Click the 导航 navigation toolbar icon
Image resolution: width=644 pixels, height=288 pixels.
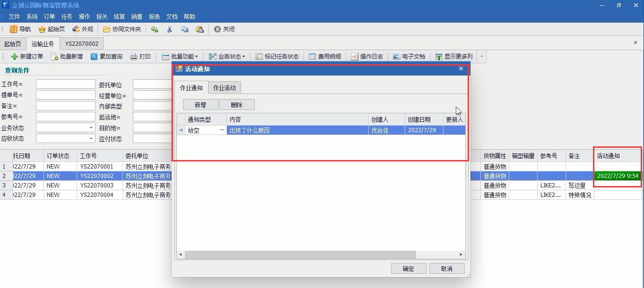[14, 29]
